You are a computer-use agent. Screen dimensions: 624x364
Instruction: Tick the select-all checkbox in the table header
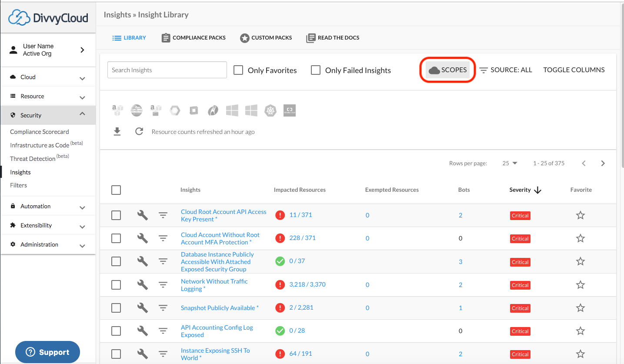[x=116, y=190]
